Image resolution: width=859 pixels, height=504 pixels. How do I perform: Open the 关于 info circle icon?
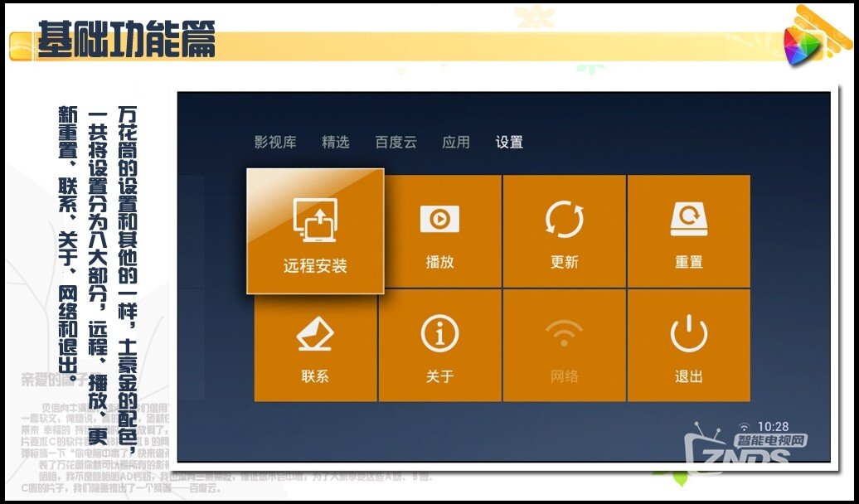coord(439,333)
